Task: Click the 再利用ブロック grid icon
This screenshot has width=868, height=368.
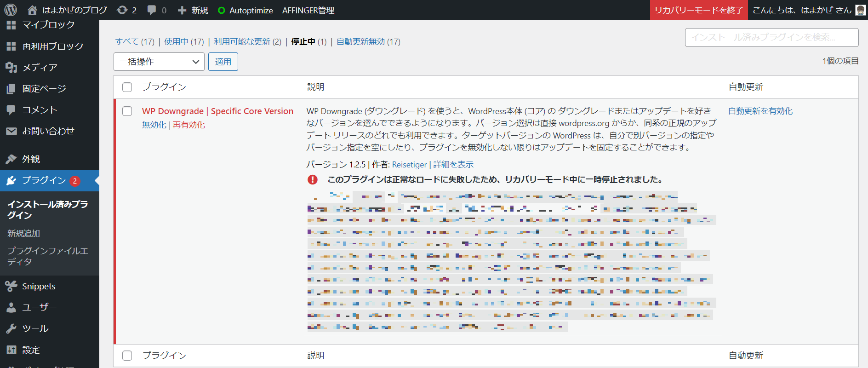Action: point(11,46)
